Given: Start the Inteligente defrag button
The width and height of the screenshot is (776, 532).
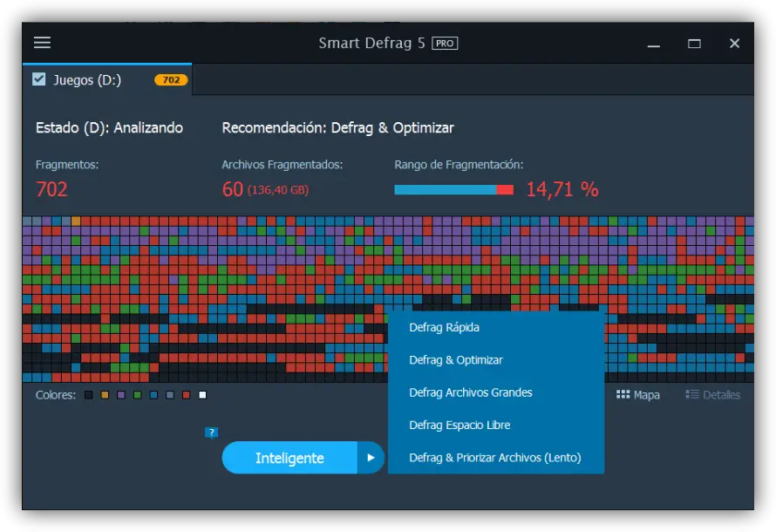Looking at the screenshot, I should coord(289,458).
